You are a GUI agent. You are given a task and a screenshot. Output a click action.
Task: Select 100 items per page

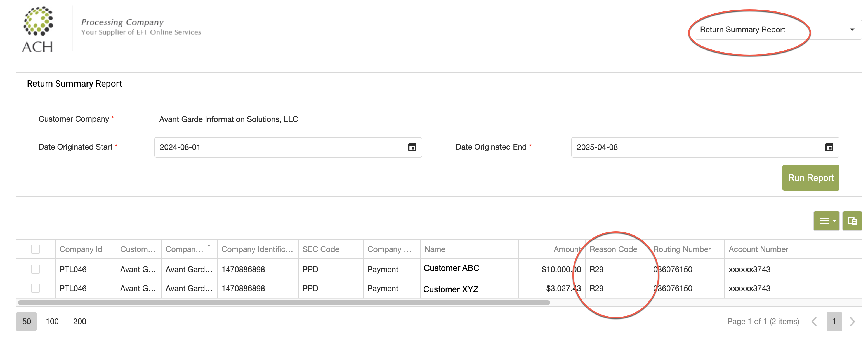point(52,321)
